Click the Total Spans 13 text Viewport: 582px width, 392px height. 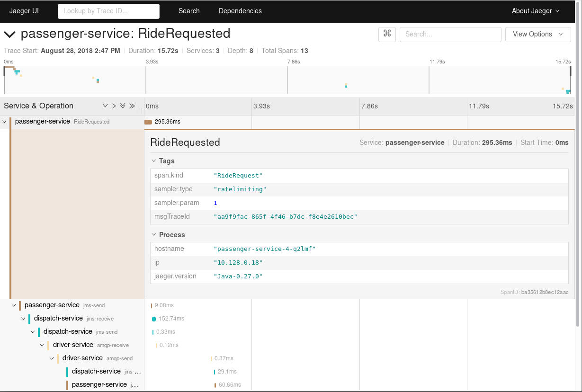click(x=285, y=51)
